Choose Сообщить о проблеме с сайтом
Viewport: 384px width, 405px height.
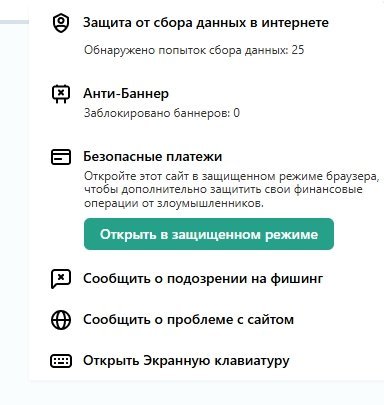tap(188, 320)
